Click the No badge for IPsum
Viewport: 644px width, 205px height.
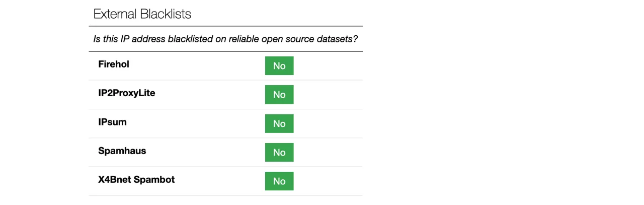coord(279,123)
